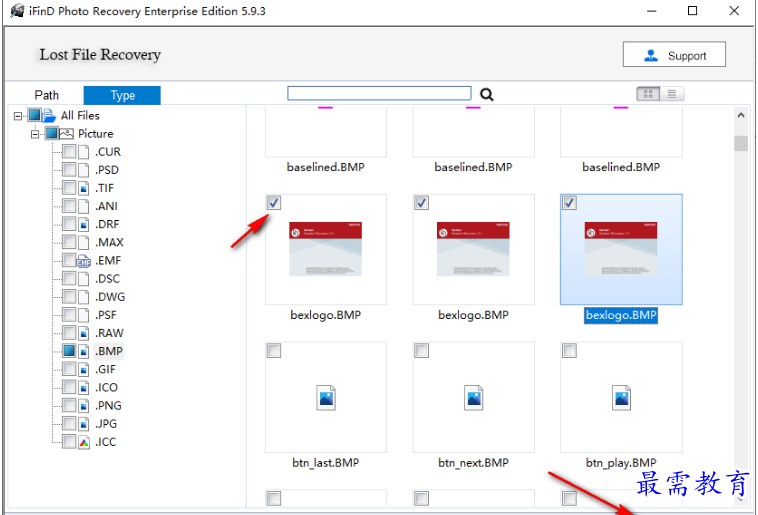This screenshot has height=515, width=758.
Task: Click the .PNG file type icon
Action: tap(84, 406)
